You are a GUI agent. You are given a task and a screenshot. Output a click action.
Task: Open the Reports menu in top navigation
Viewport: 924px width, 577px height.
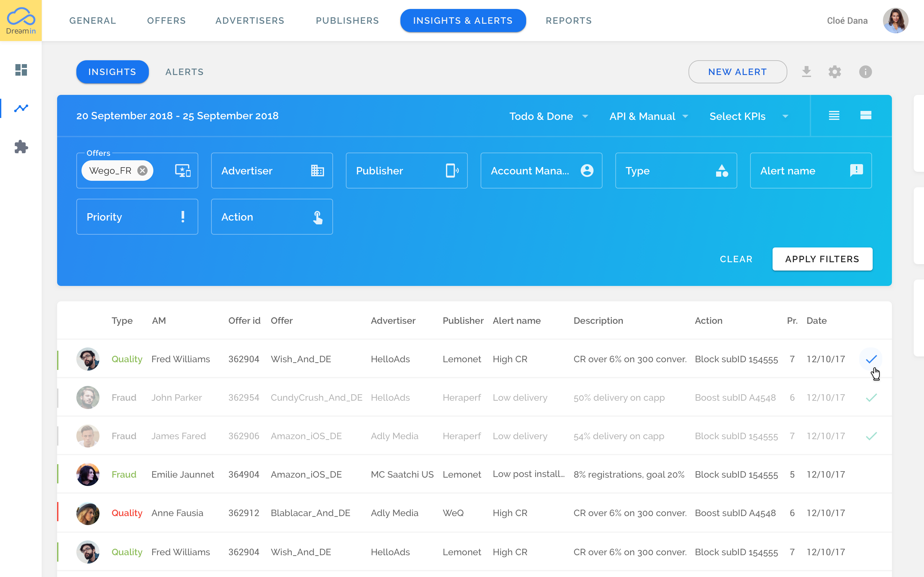(x=569, y=21)
